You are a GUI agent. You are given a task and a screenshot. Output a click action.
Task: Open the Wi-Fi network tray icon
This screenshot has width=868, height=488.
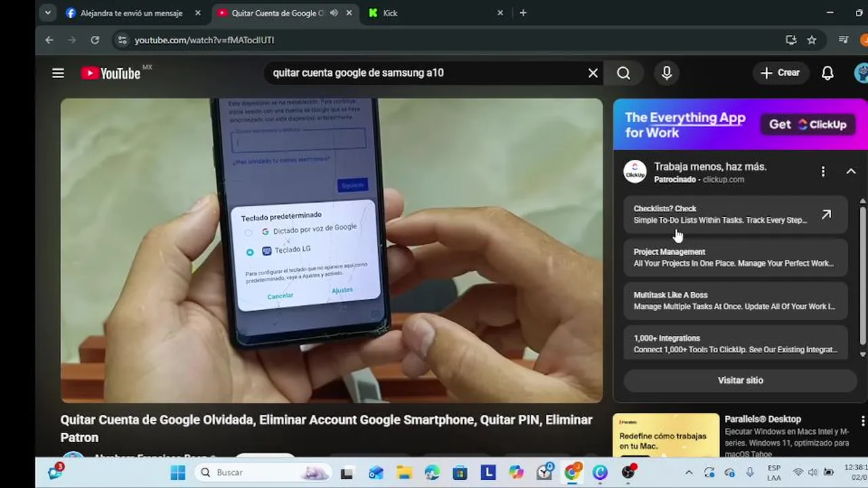798,472
